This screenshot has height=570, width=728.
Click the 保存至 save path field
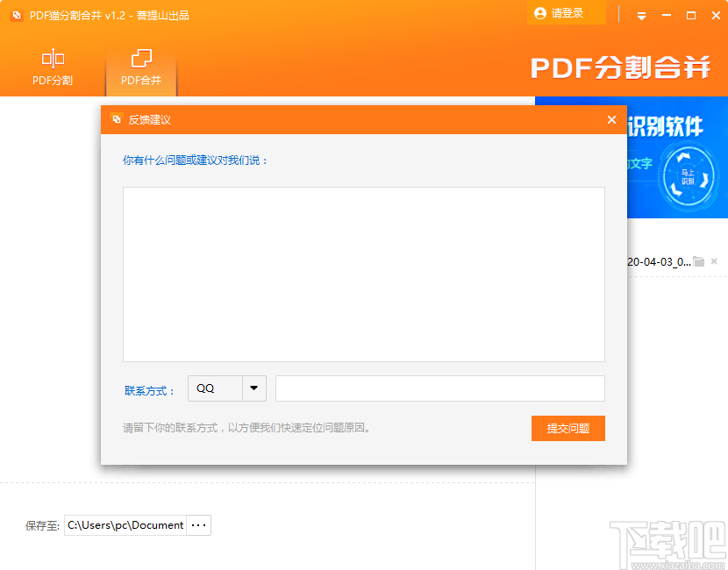coord(127,524)
